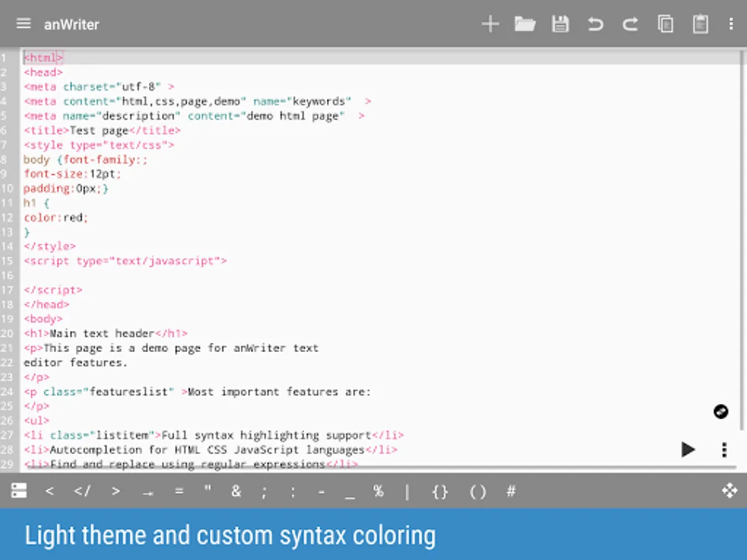747x560 pixels.
Task: Undo the last edit
Action: click(596, 24)
